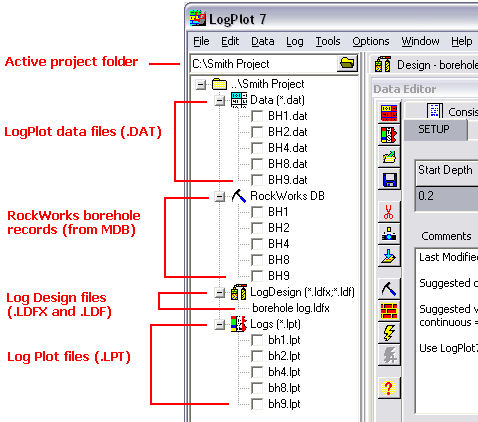Viewport: 478px width, 422px height.
Task: Open the Tools menu
Action: coord(328,41)
